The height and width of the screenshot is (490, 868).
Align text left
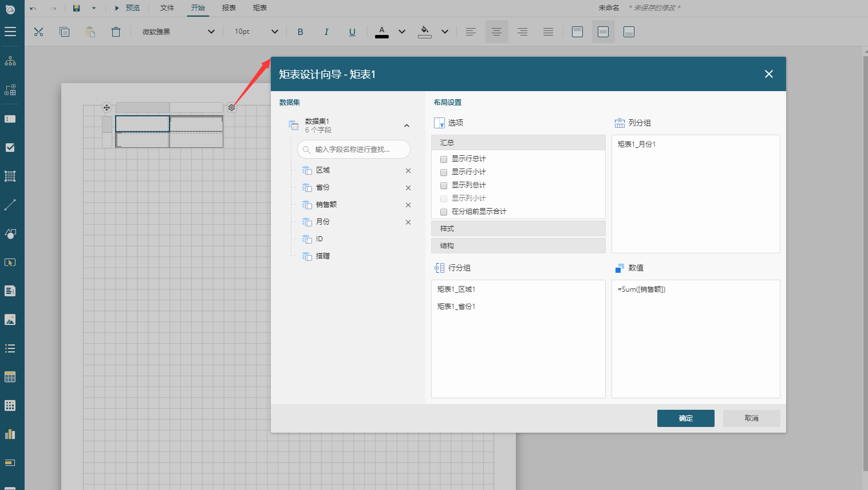point(471,32)
